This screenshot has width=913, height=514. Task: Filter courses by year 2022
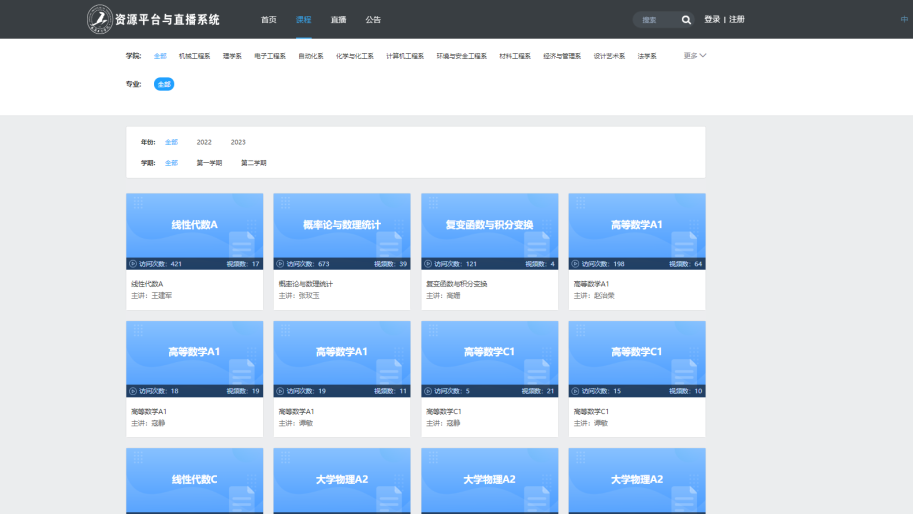(x=204, y=142)
